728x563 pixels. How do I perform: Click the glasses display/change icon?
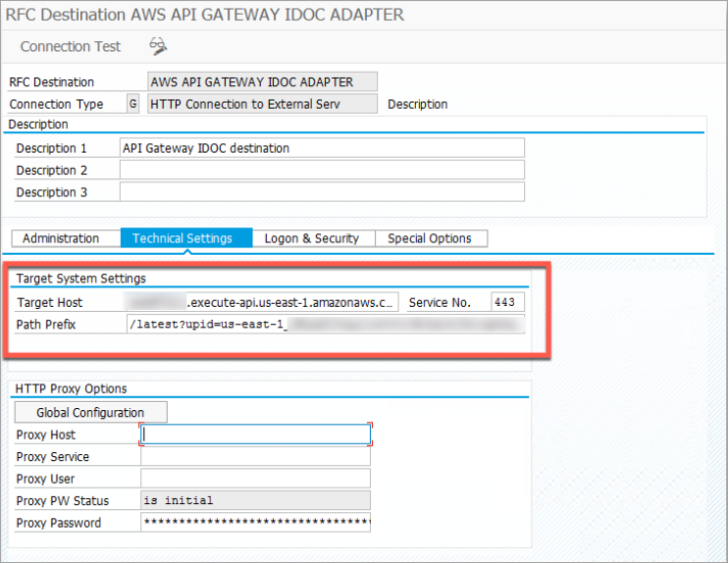(x=158, y=46)
